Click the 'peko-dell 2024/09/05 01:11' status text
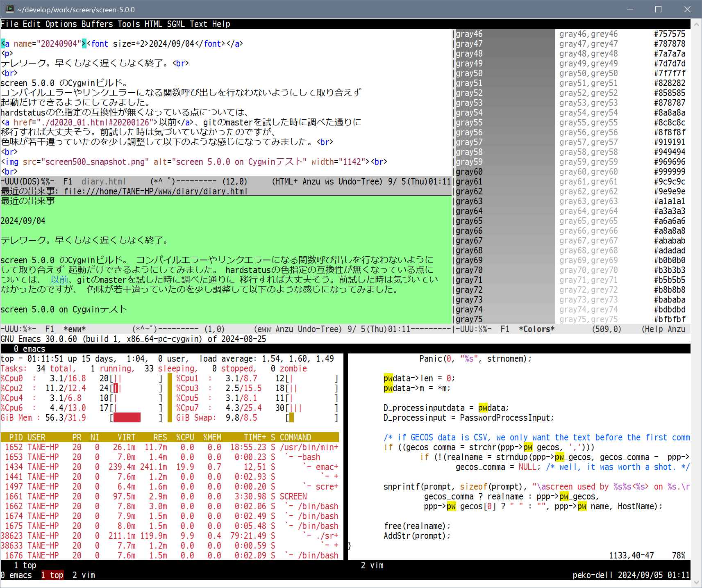This screenshot has width=702, height=588. (631, 575)
